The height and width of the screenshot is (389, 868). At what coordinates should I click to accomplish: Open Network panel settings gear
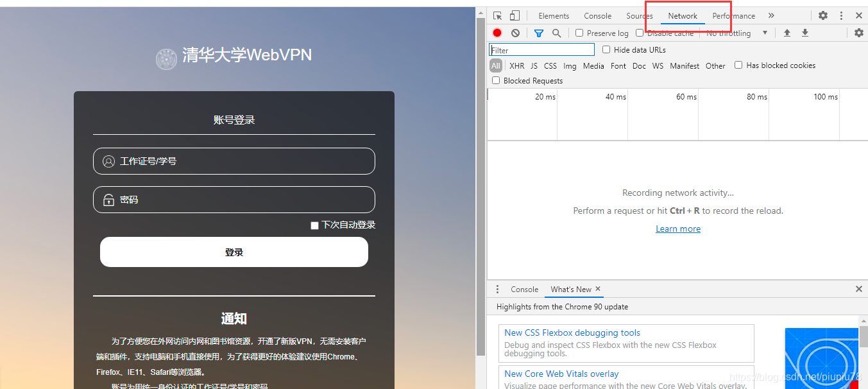tap(859, 33)
